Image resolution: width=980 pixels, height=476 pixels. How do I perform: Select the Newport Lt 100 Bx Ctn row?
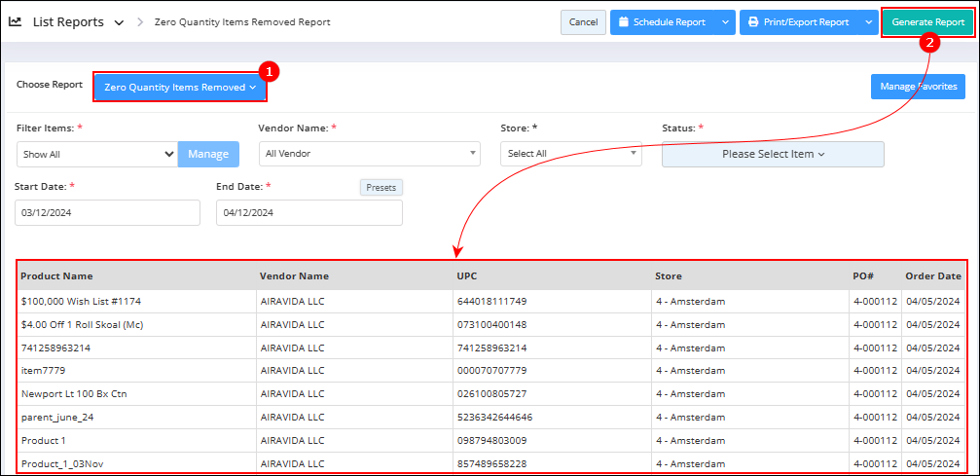coord(74,394)
